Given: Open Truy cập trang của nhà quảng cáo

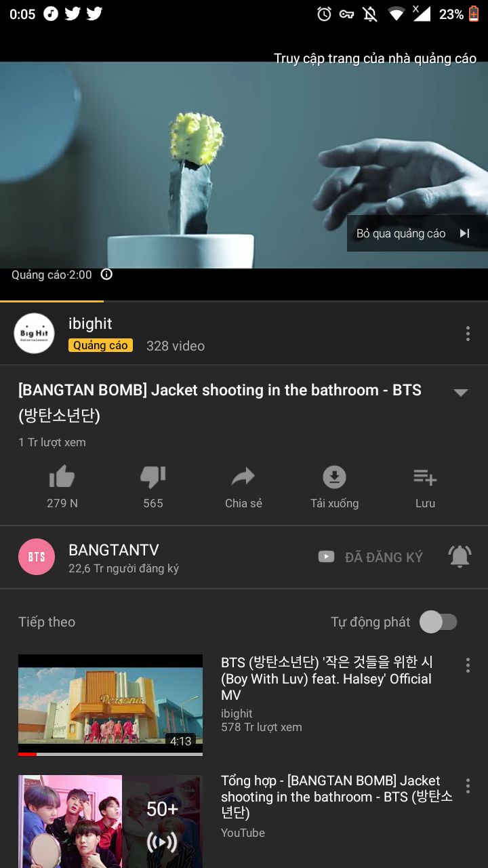Looking at the screenshot, I should pyautogui.click(x=375, y=58).
